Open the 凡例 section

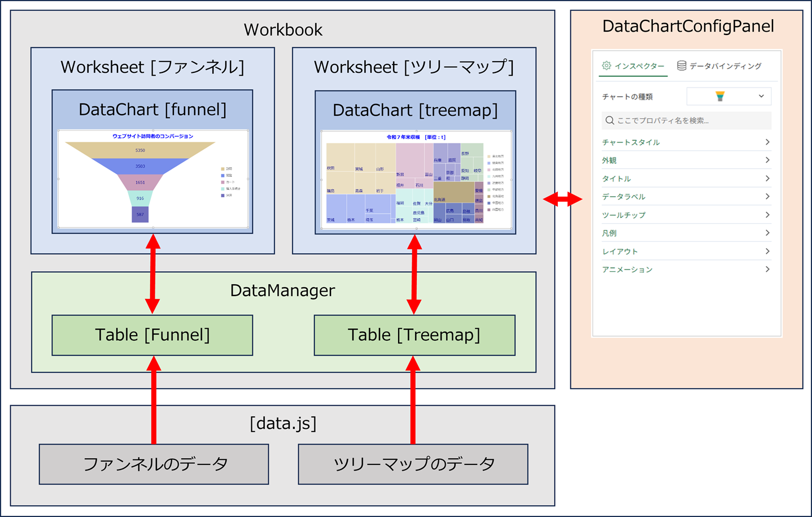coord(686,233)
